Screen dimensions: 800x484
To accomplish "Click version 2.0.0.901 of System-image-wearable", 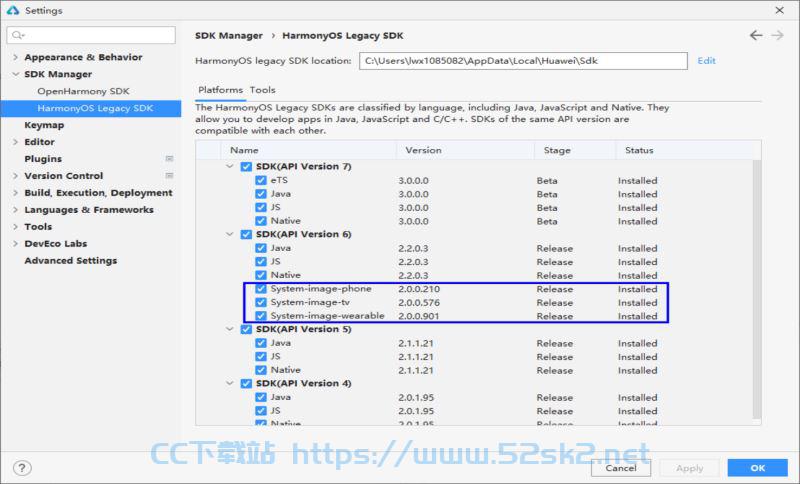I will tap(419, 316).
